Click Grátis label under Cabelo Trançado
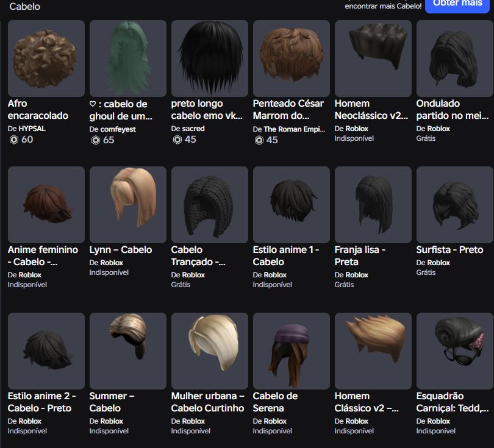Screen dimensions: 494x448 click(181, 285)
